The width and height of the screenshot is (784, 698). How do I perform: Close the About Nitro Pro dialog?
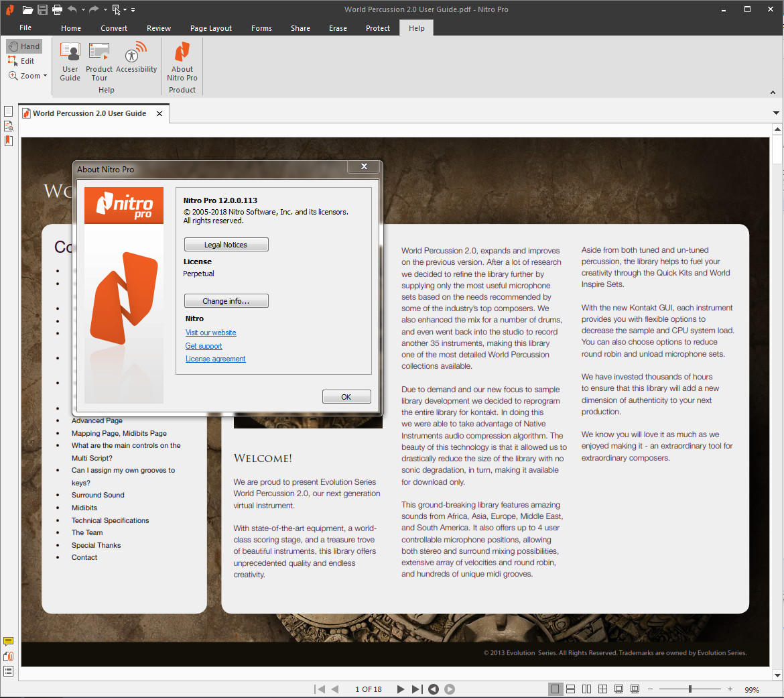364,166
